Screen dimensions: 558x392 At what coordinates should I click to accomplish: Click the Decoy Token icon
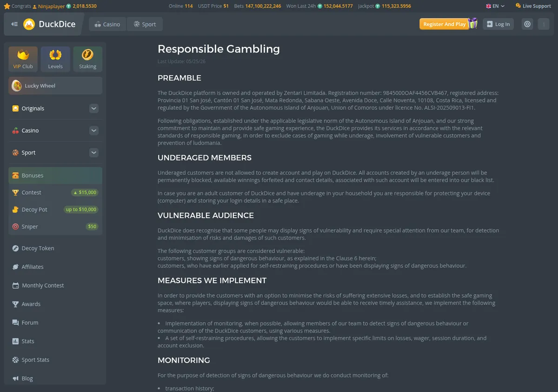coord(15,248)
